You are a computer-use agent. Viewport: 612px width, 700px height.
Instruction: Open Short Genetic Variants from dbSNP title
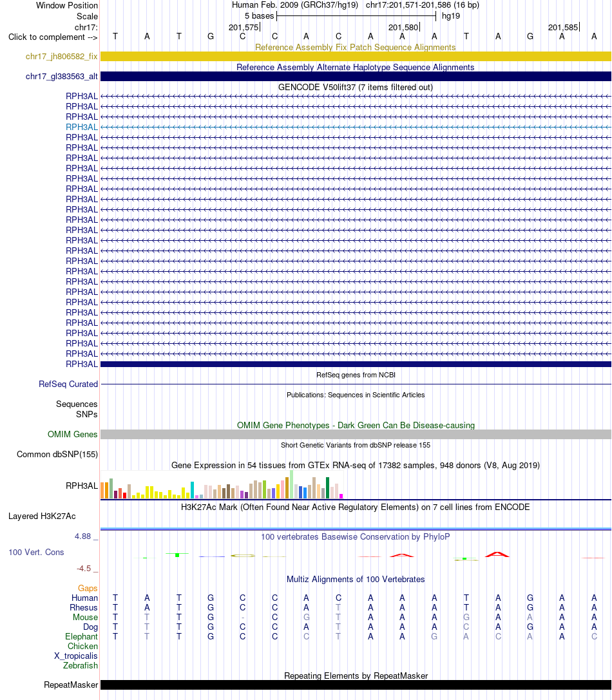click(356, 445)
